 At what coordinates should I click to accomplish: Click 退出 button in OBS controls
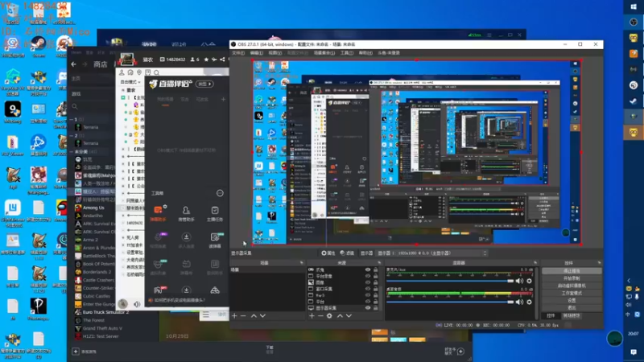pyautogui.click(x=572, y=307)
